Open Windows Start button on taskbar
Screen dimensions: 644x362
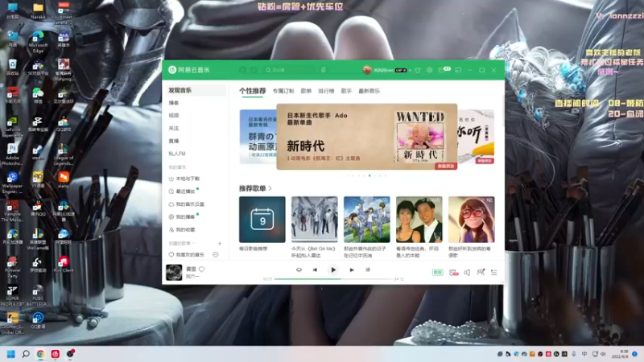[11, 354]
